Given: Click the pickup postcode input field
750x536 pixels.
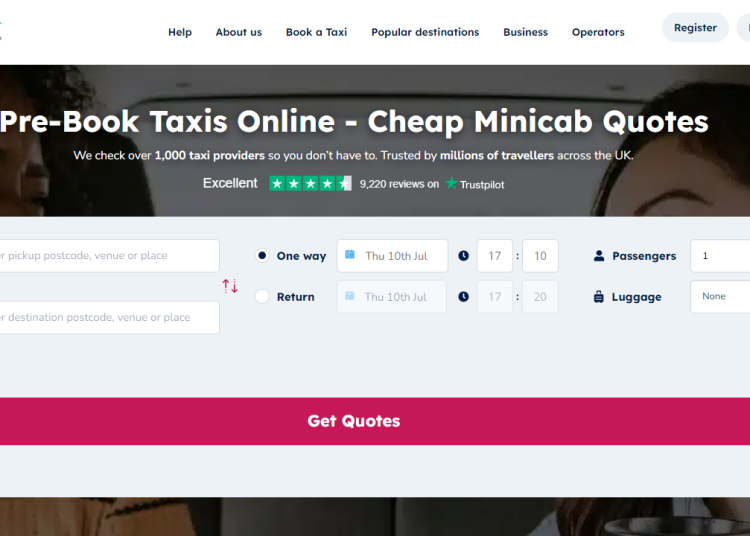Looking at the screenshot, I should [110, 256].
